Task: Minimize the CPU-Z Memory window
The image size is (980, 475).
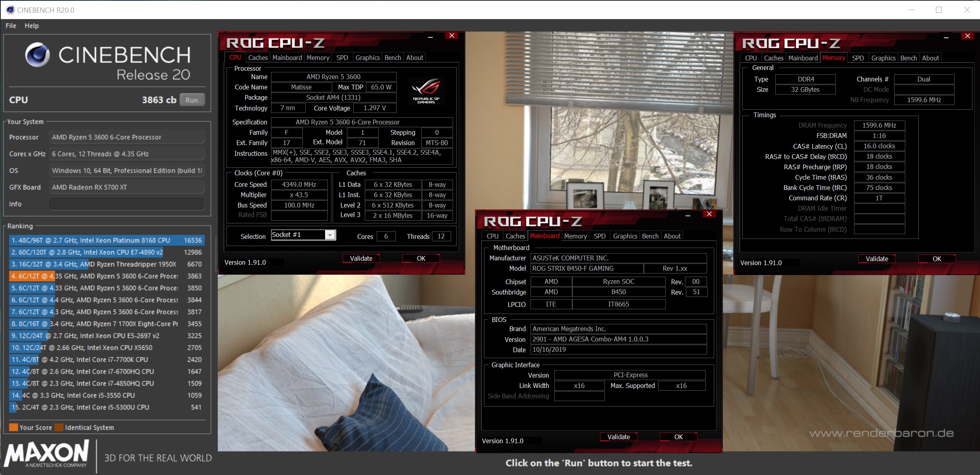Action: point(946,37)
